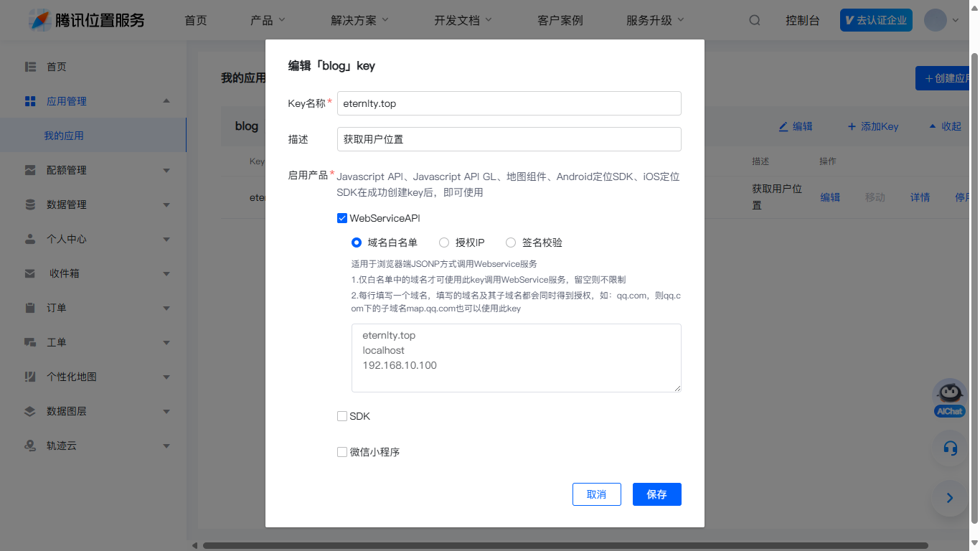This screenshot has width=980, height=551.
Task: Click the 取消 button to cancel editing
Action: tap(596, 494)
